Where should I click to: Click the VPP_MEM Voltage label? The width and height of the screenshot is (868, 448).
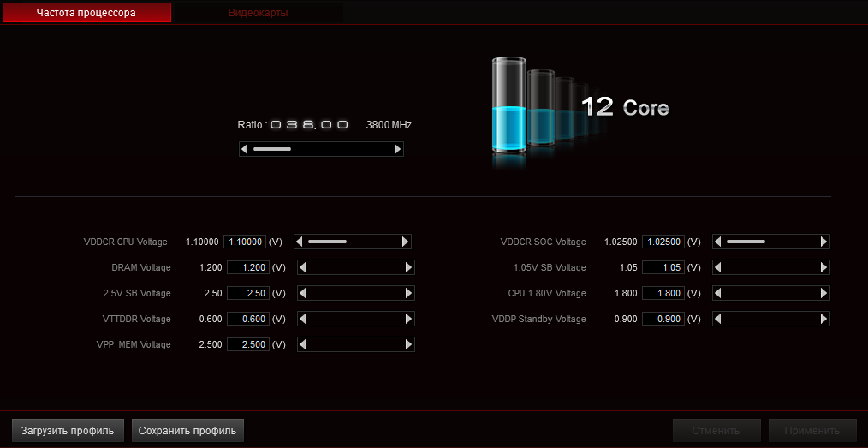pos(134,344)
